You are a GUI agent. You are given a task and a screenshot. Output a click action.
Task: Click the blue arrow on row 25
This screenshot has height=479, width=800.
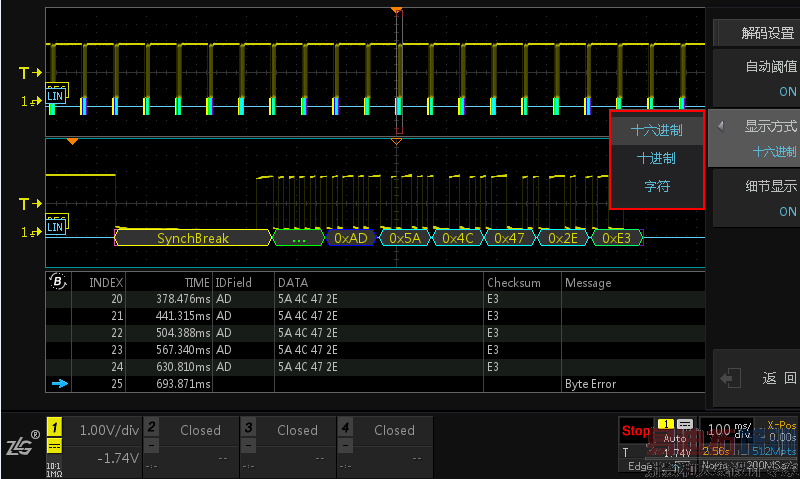[x=58, y=384]
